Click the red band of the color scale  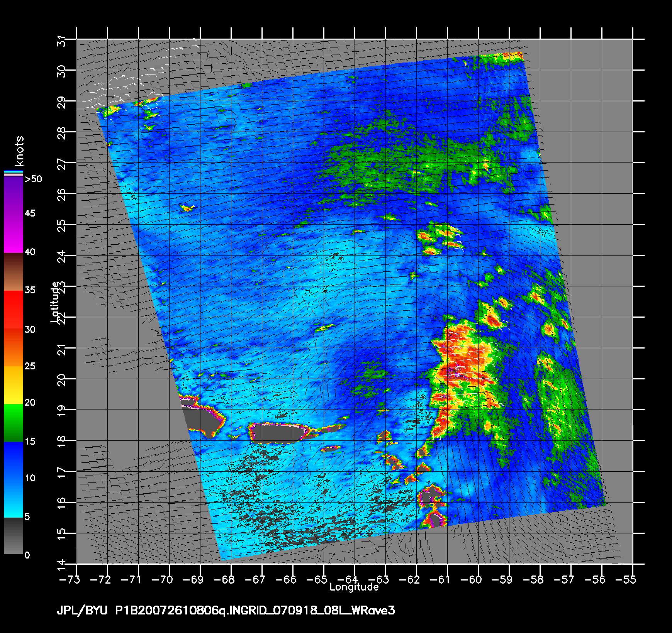point(14,309)
